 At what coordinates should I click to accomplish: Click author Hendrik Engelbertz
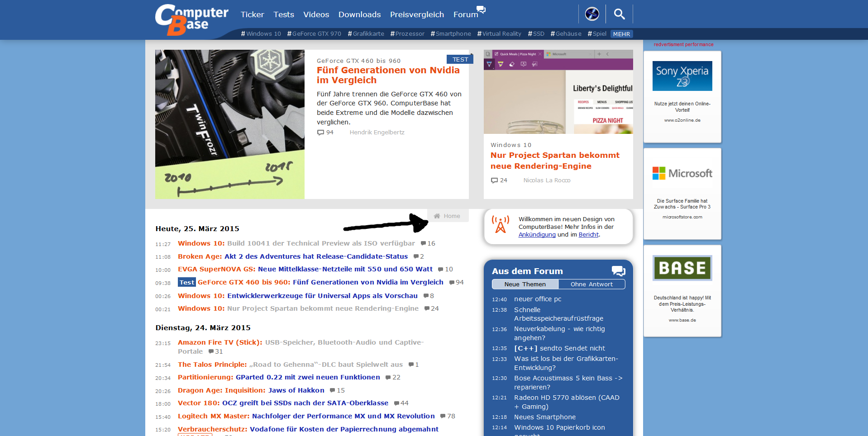click(377, 133)
